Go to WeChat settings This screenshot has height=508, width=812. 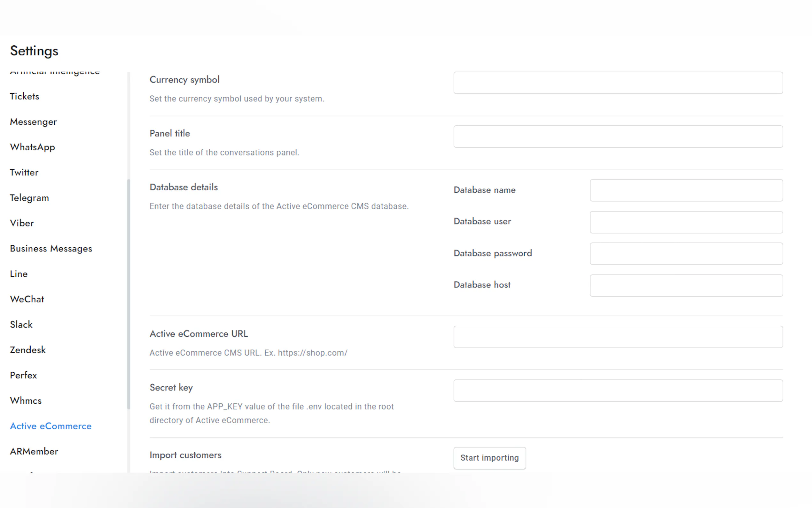[27, 299]
